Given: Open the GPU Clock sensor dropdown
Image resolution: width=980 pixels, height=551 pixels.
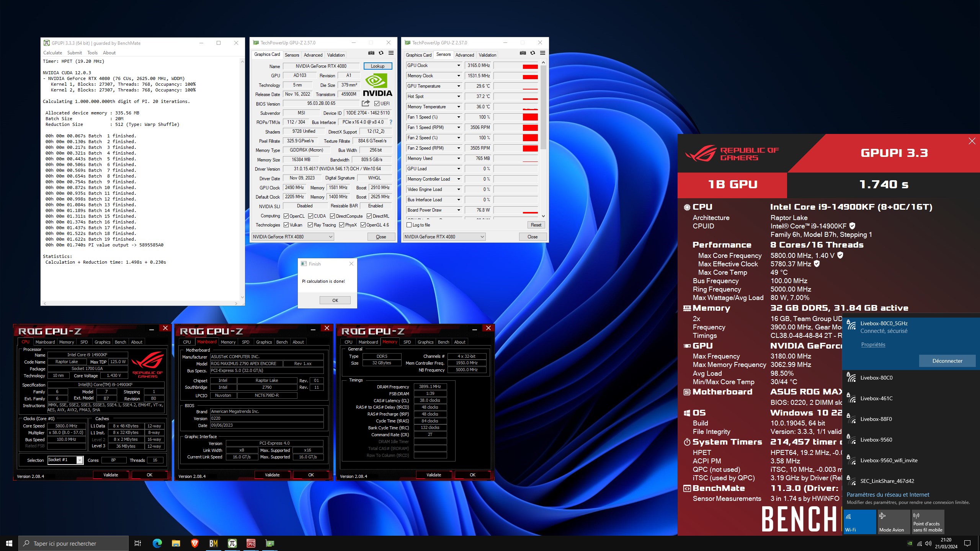Looking at the screenshot, I should pos(459,65).
